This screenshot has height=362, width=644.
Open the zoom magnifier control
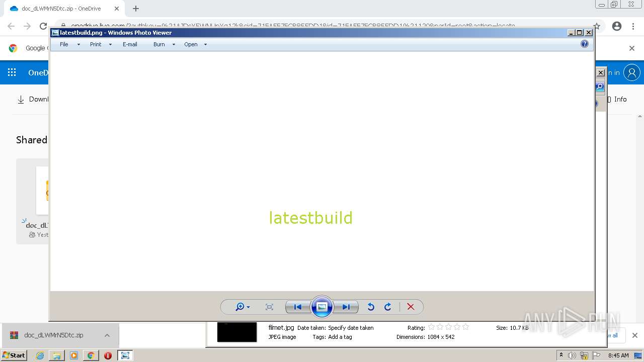243,307
